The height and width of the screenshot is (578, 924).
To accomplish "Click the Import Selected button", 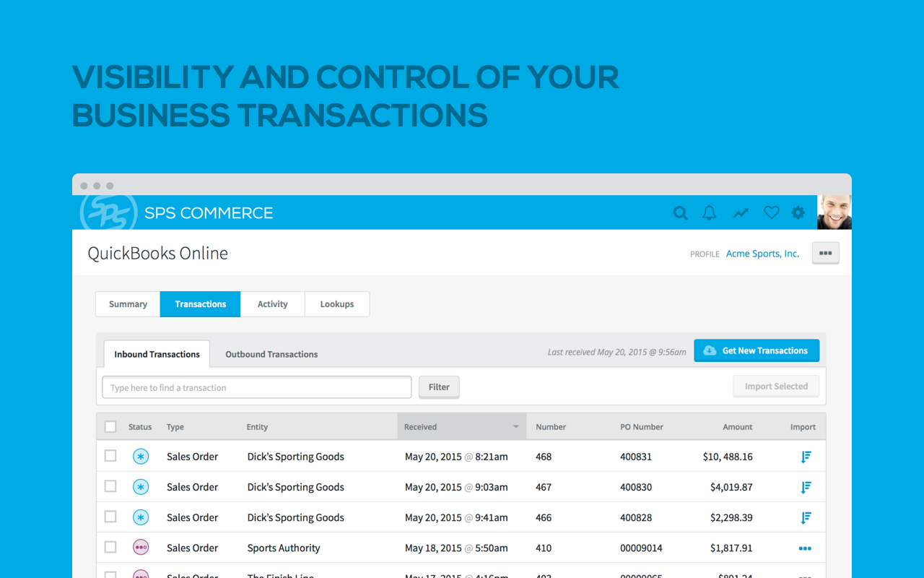I will 776,387.
